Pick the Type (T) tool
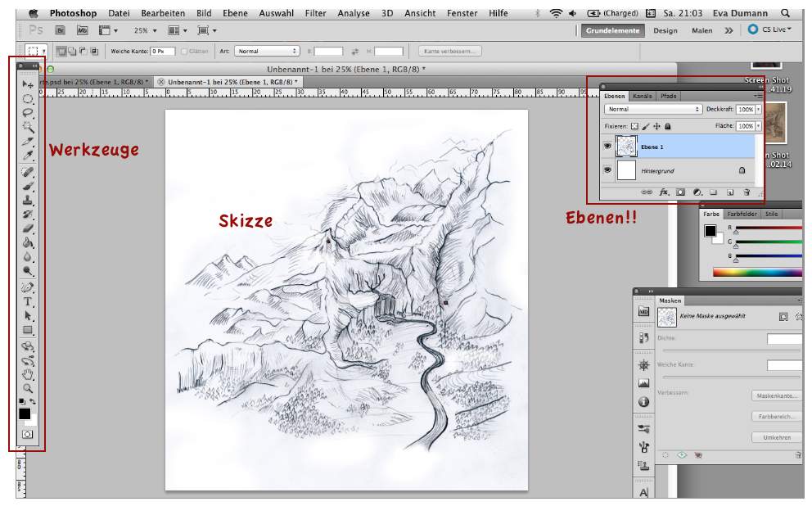Viewport: 812px width, 506px height. (x=28, y=301)
